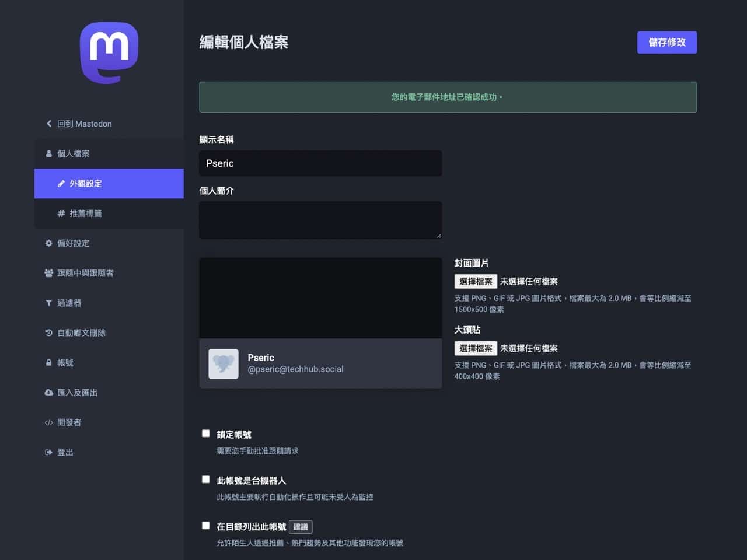Click the header image preview area

(320, 298)
